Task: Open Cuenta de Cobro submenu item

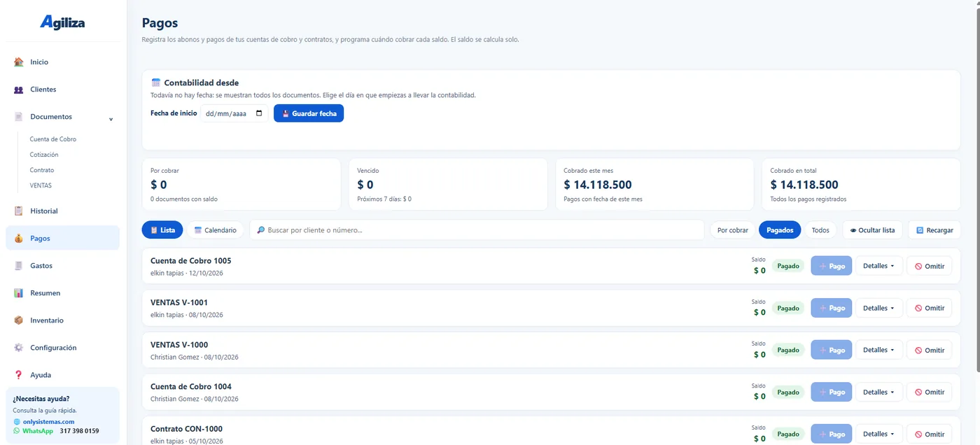Action: coord(53,139)
